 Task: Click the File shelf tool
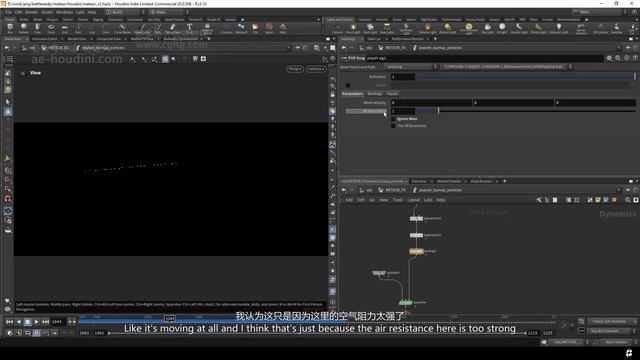tap(256, 28)
